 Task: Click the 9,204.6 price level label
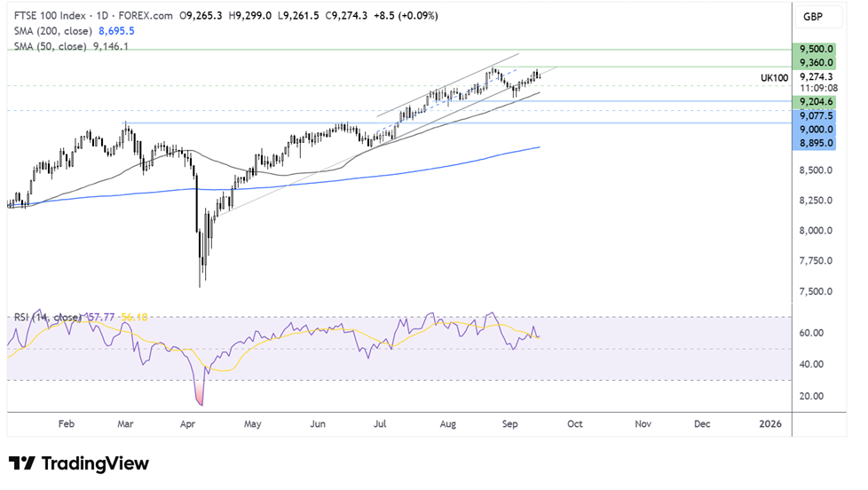(814, 102)
